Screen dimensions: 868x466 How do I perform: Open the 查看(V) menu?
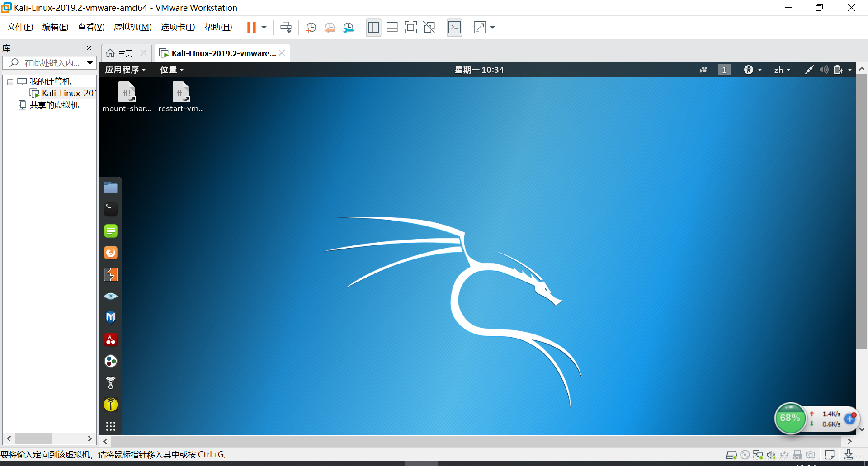[x=91, y=27]
